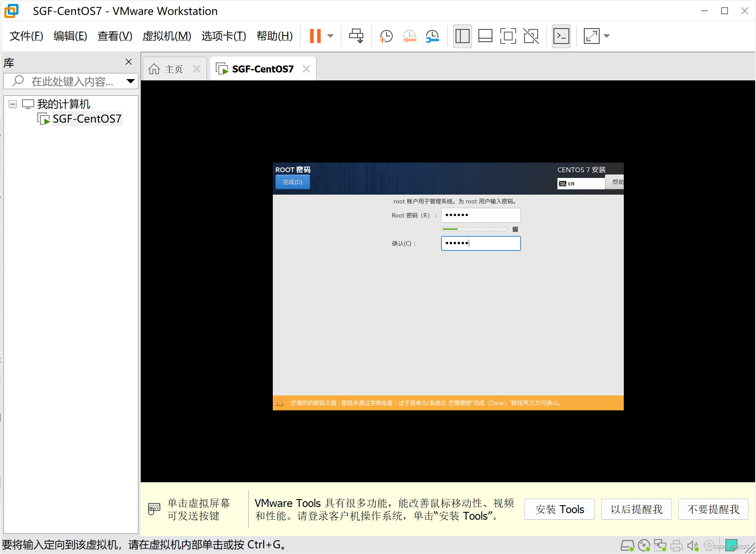
Task: Open the 帮助(H) menu
Action: click(x=275, y=36)
